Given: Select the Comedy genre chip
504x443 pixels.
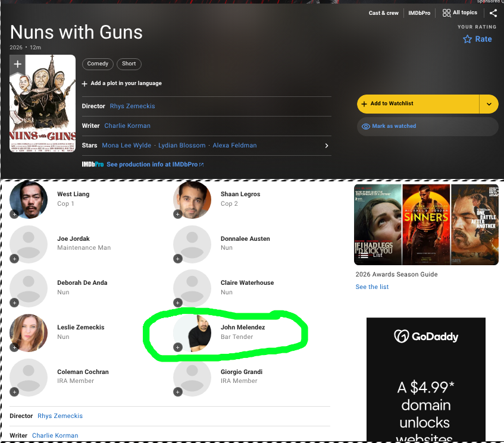Looking at the screenshot, I should tap(98, 64).
